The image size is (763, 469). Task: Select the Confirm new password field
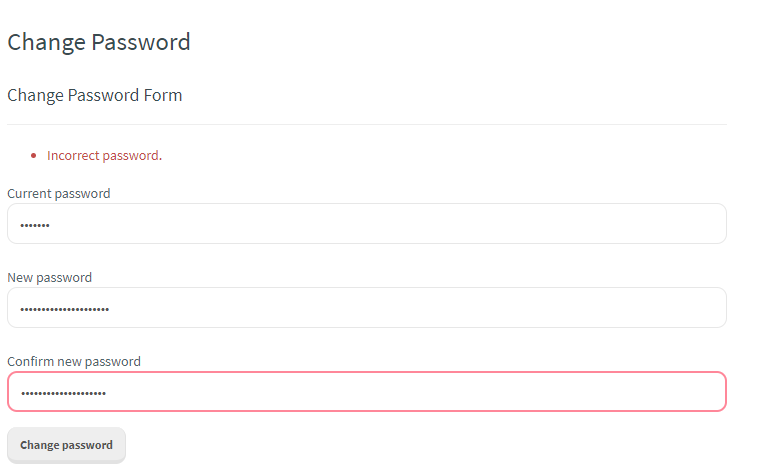coord(366,392)
